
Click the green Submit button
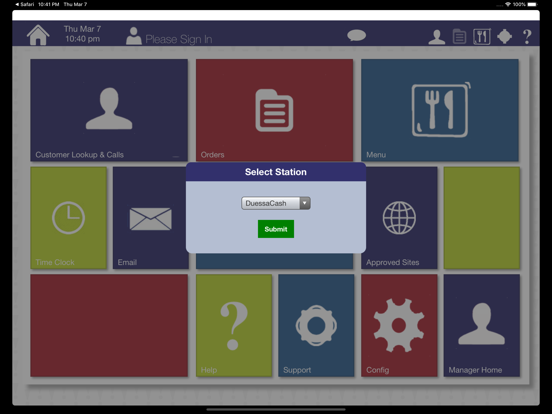click(x=276, y=229)
